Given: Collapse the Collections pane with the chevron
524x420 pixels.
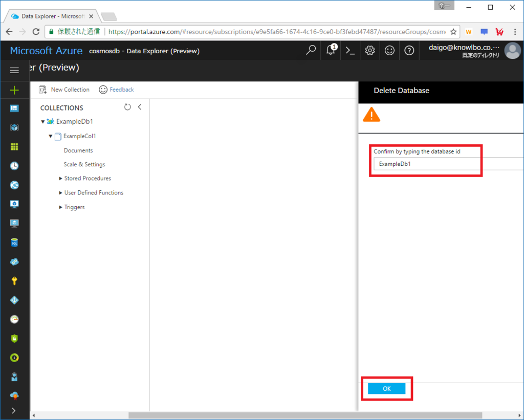Looking at the screenshot, I should pos(140,107).
